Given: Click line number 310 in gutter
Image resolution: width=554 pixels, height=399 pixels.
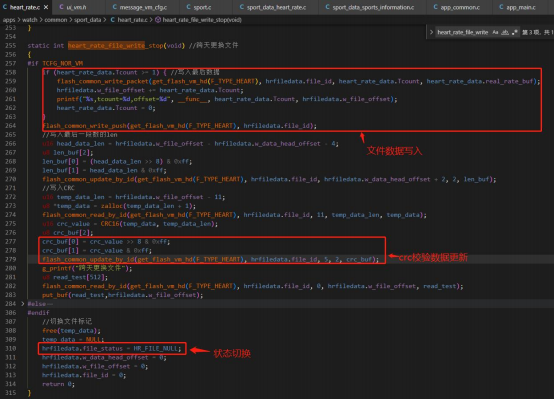Looking at the screenshot, I should (11, 348).
